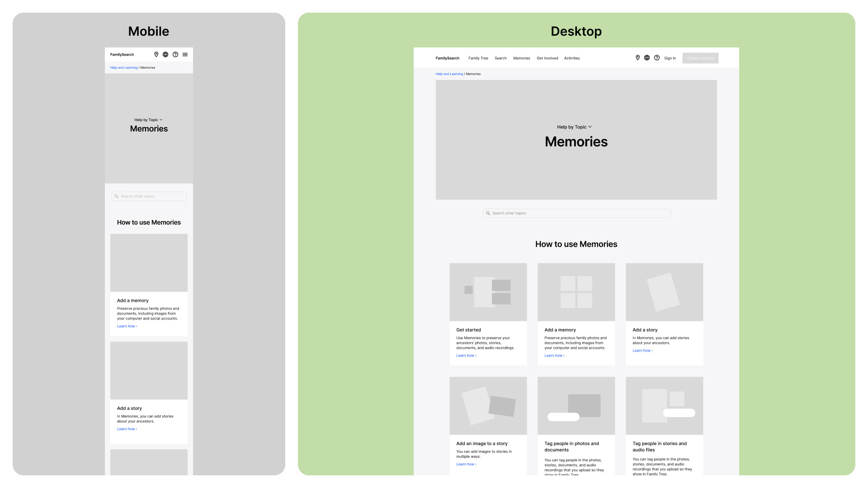Click the desktop Search other topics field
Viewport: 868px width, 488px height.
click(577, 213)
